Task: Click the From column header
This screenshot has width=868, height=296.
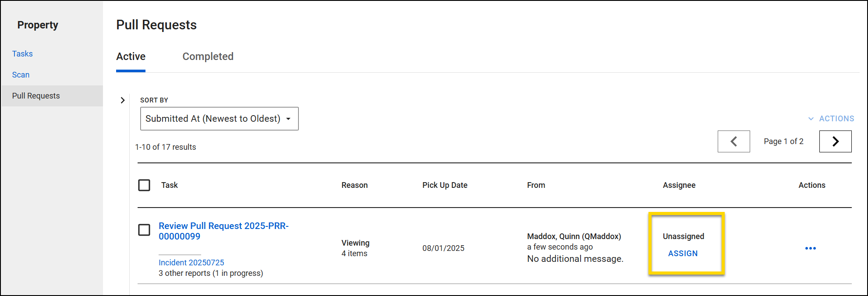Action: [x=536, y=185]
